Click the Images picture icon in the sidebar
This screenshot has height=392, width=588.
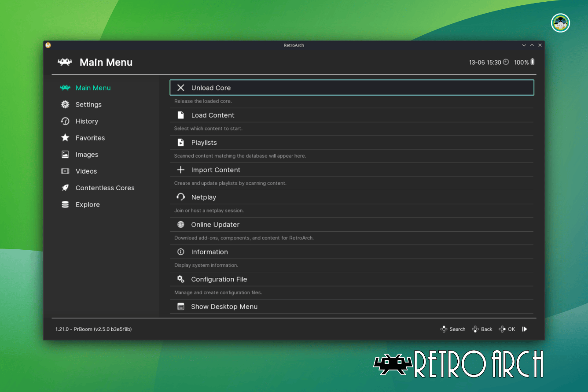tap(65, 155)
